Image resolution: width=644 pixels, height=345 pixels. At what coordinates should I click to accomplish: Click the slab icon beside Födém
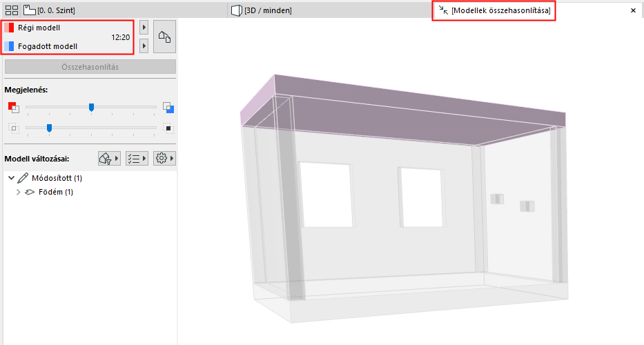[x=30, y=192]
